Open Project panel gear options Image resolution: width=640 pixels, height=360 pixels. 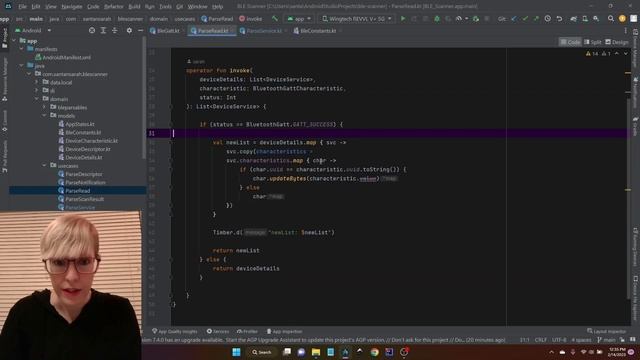129,31
